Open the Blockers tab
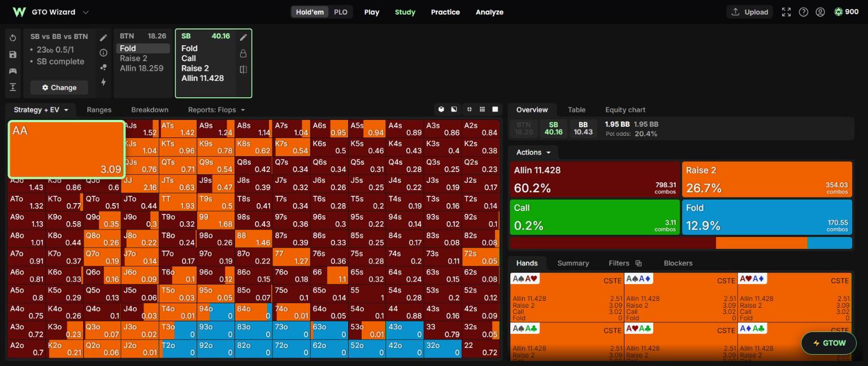The height and width of the screenshot is (366, 868). click(678, 263)
